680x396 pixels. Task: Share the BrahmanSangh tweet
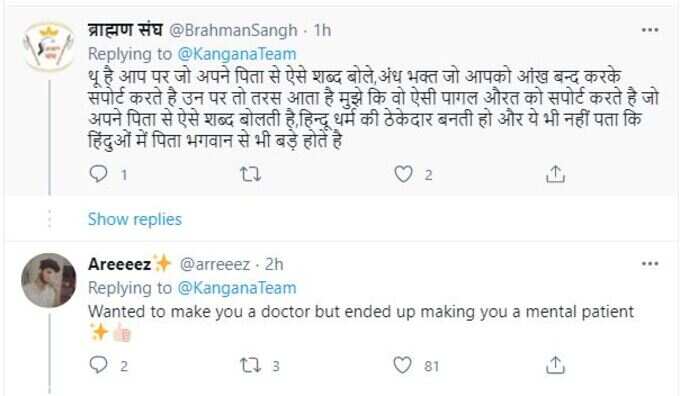click(556, 174)
